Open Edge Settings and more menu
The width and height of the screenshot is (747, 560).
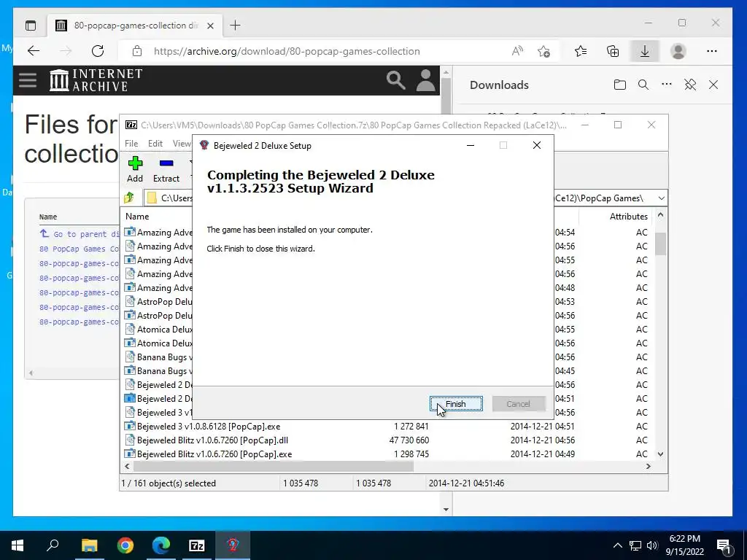(712, 51)
